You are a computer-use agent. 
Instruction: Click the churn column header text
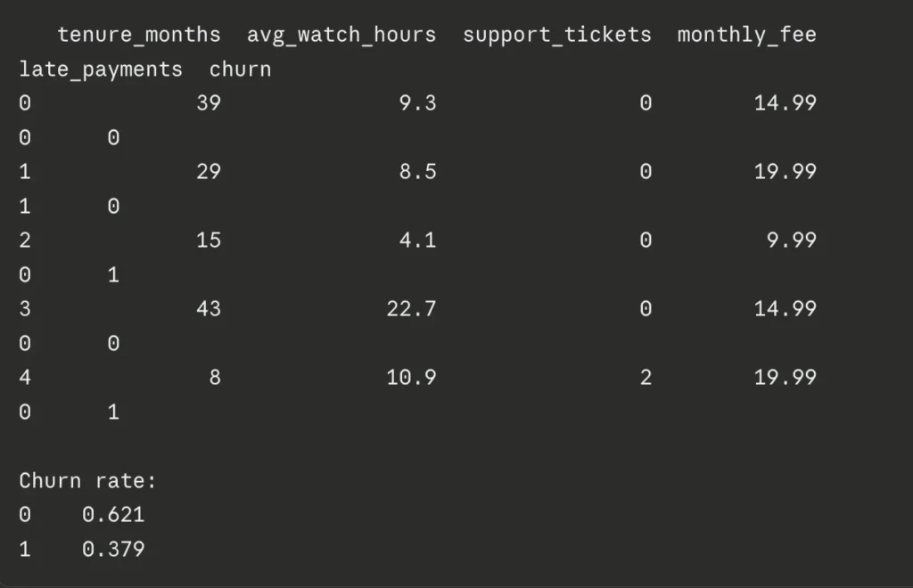click(x=240, y=69)
